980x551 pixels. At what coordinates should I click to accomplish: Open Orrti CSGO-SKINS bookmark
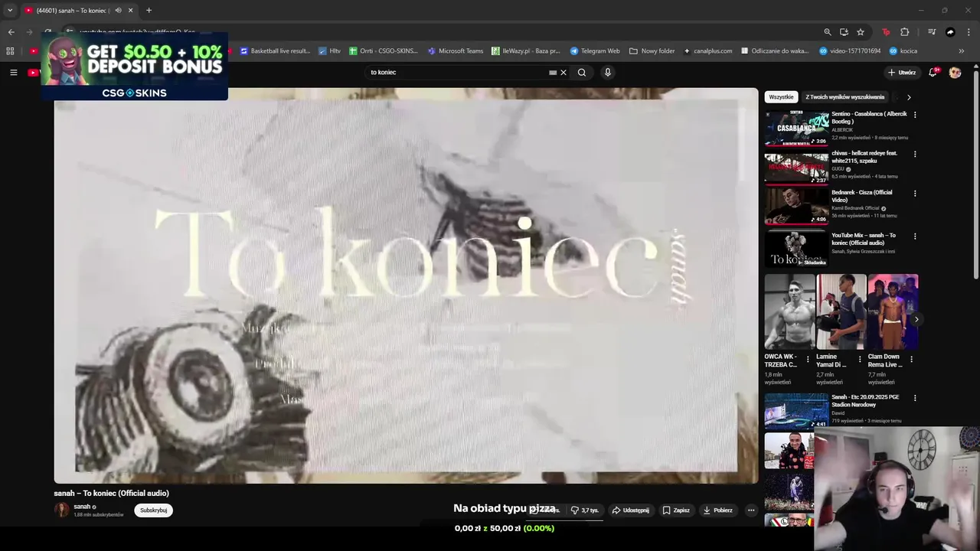tap(384, 51)
